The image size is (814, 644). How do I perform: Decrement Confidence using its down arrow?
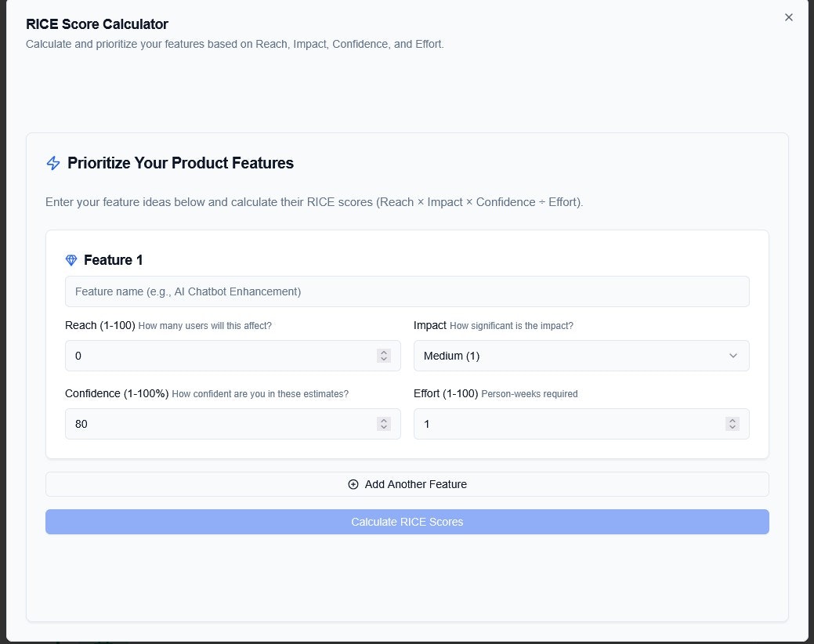point(384,428)
